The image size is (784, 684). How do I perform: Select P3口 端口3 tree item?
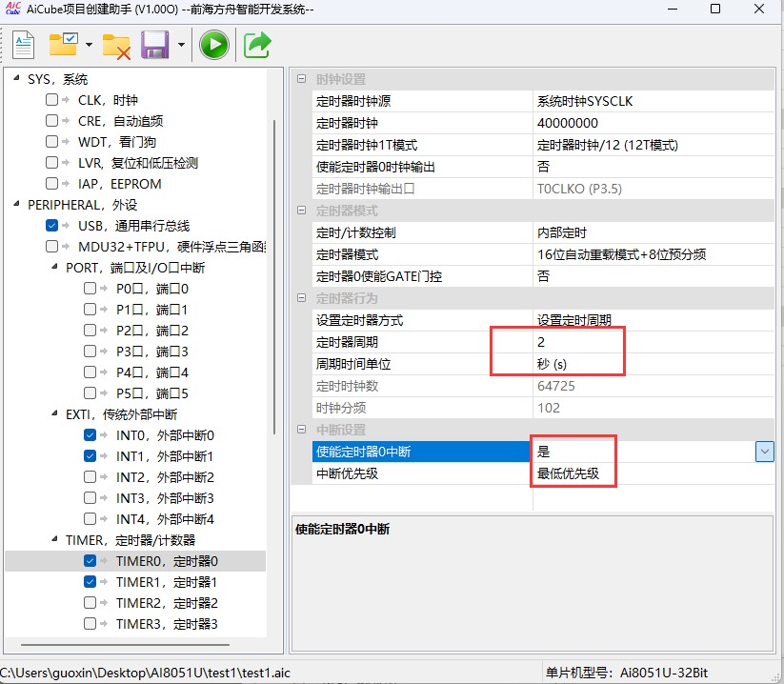pos(152,352)
